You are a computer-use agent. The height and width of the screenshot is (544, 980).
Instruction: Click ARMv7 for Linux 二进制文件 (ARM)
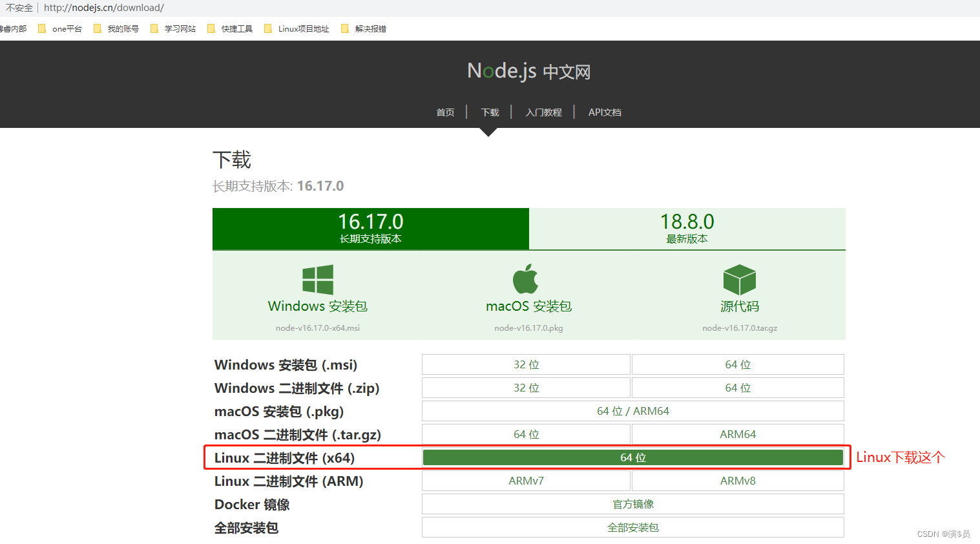(x=526, y=481)
